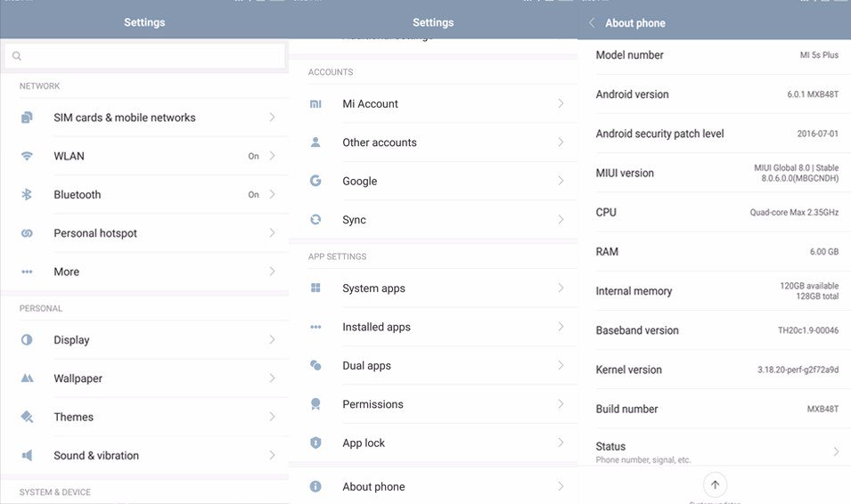The width and height of the screenshot is (851, 504).
Task: Open the Wallpaper settings
Action: (78, 378)
